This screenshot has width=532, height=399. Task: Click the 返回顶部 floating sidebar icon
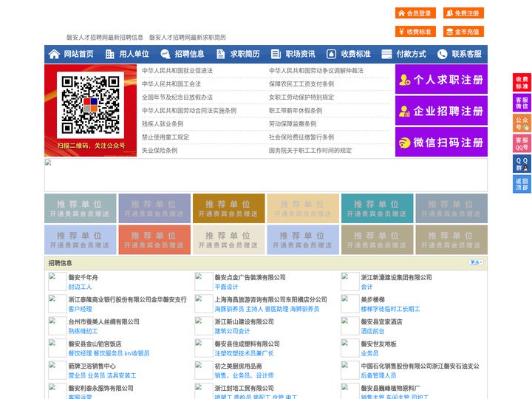coord(522,184)
